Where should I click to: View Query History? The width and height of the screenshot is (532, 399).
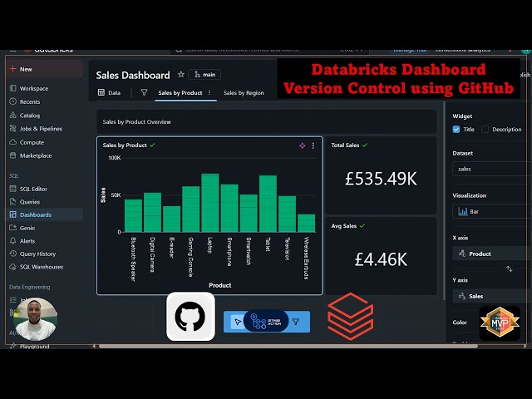click(37, 254)
